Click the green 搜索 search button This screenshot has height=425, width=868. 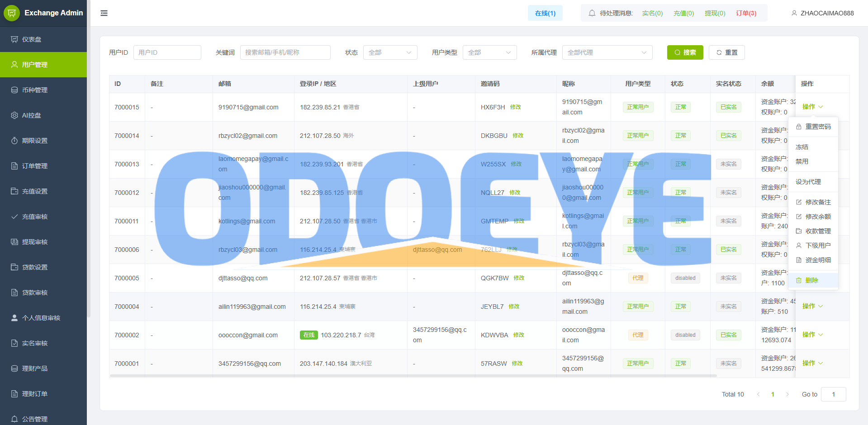click(685, 52)
